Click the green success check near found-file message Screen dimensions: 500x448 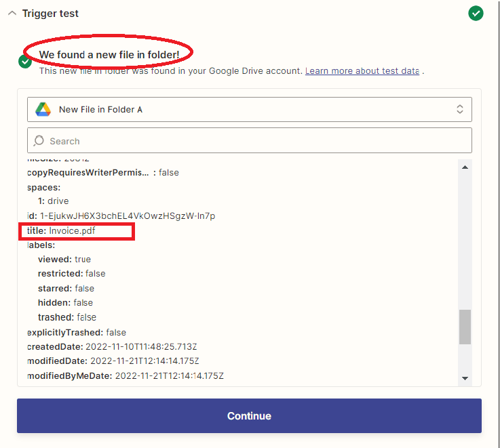(25, 62)
